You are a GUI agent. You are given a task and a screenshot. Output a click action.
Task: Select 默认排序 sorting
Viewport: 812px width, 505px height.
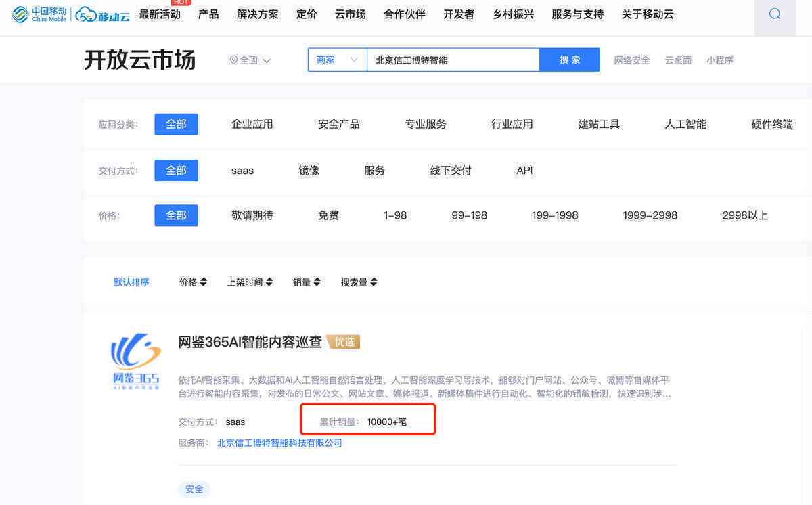click(131, 282)
